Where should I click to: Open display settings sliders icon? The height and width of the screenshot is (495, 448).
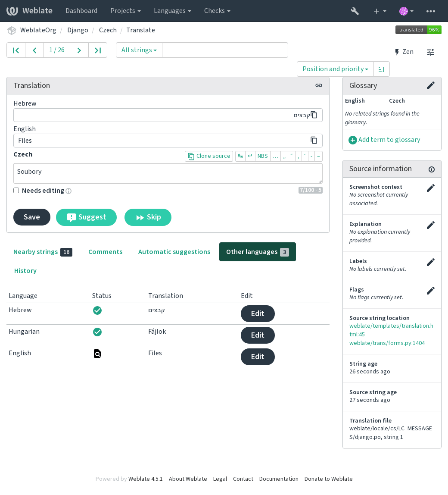click(431, 52)
